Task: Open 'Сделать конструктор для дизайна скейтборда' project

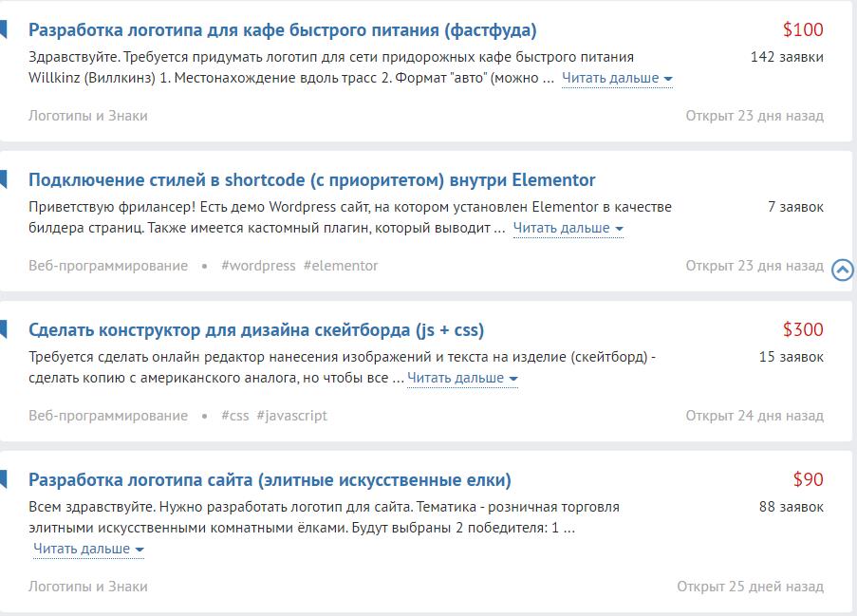Action: pyautogui.click(x=256, y=329)
